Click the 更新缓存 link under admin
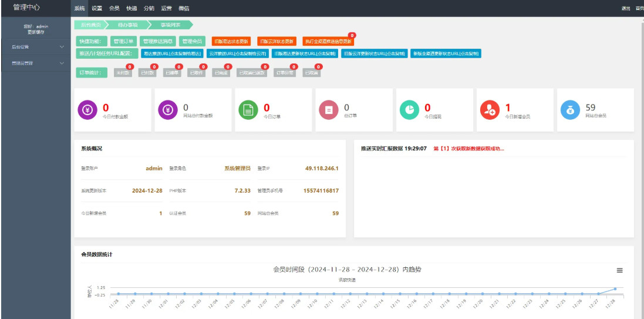This screenshot has height=319, width=644. pyautogui.click(x=36, y=32)
